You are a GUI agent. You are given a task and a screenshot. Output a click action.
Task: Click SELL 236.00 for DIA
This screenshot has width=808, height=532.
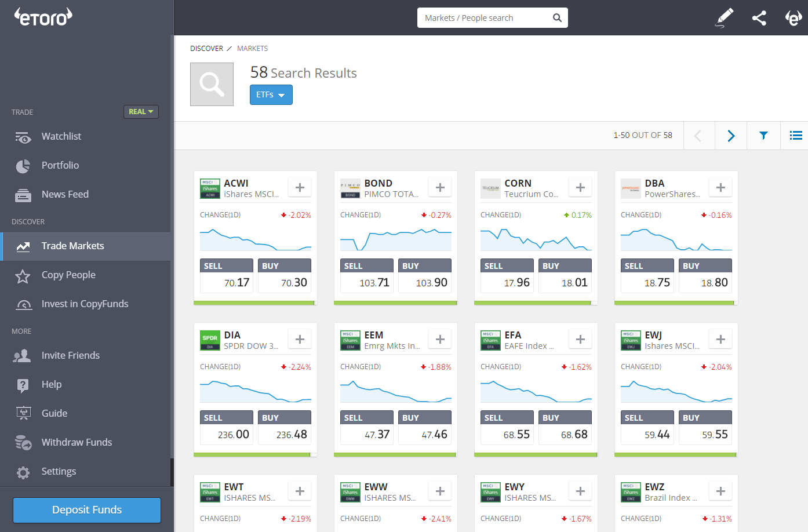(227, 428)
